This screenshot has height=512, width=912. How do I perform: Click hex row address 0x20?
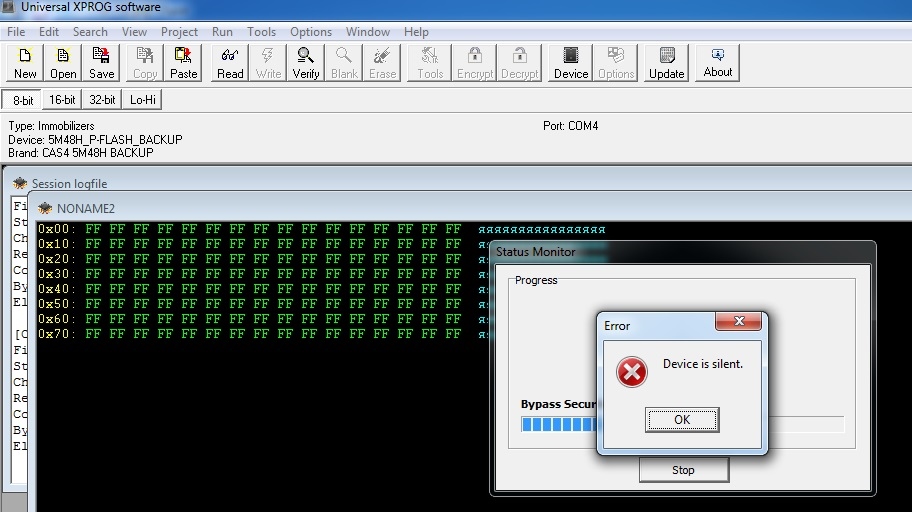click(56, 259)
